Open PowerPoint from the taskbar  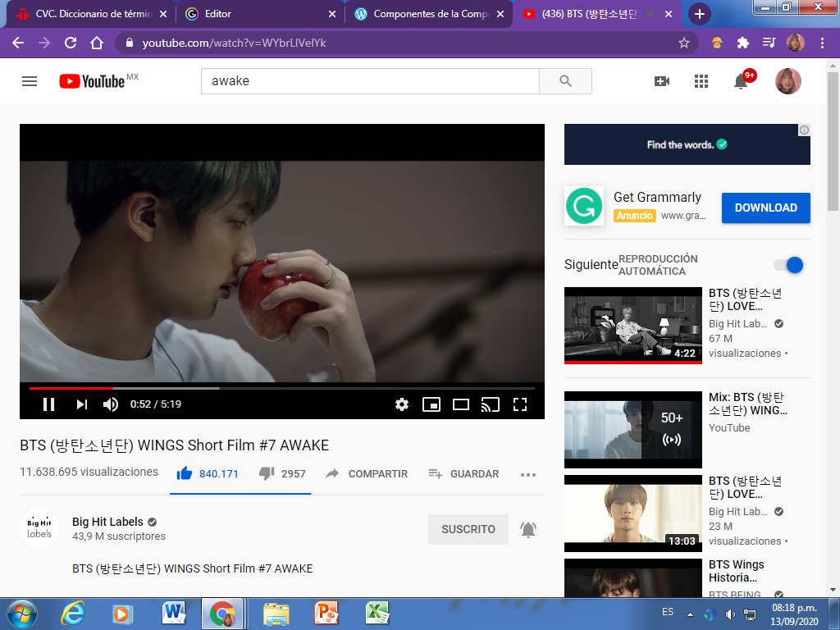(x=326, y=614)
